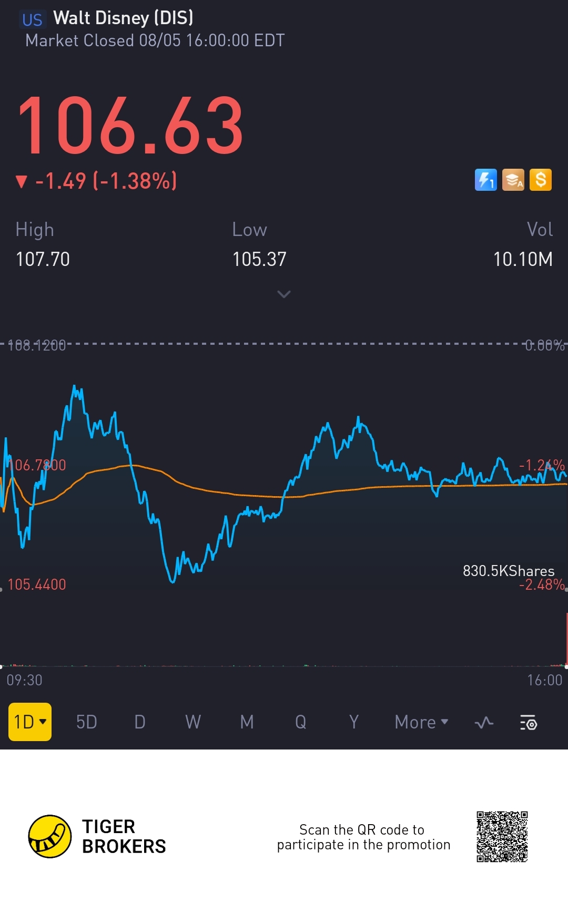568x924 pixels.
Task: Select the monthly M chart tab
Action: (x=247, y=722)
